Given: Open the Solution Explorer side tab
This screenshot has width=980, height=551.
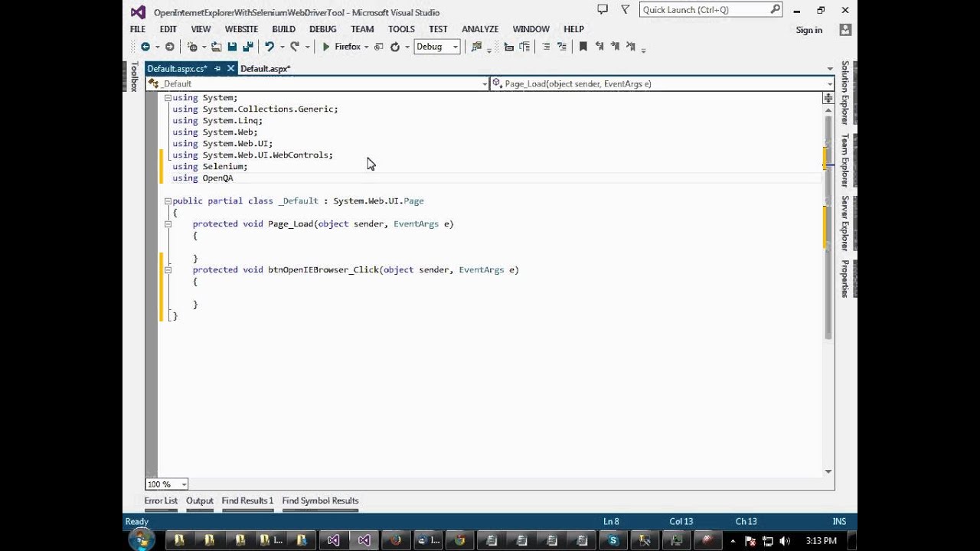Looking at the screenshot, I should click(844, 93).
